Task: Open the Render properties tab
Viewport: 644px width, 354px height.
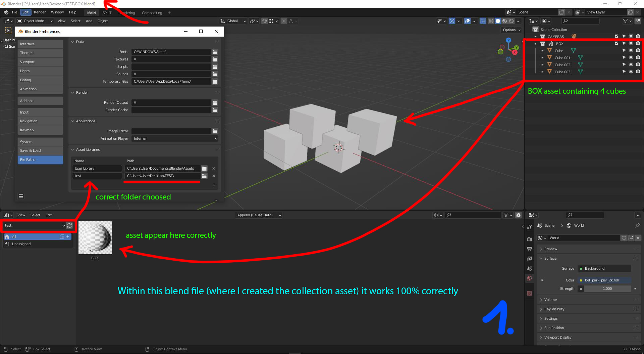Action: 529,239
